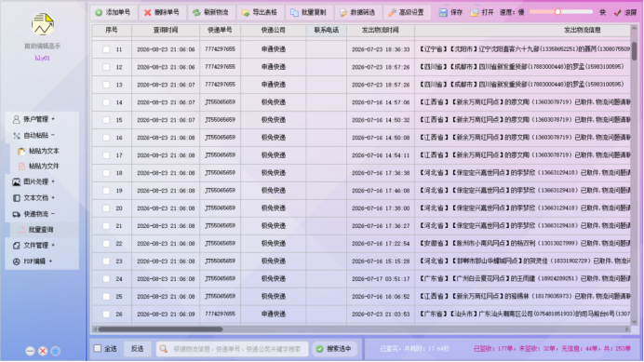Open 批量复制 batch copy tool
Screen dimensions: 644x362
pos(309,13)
